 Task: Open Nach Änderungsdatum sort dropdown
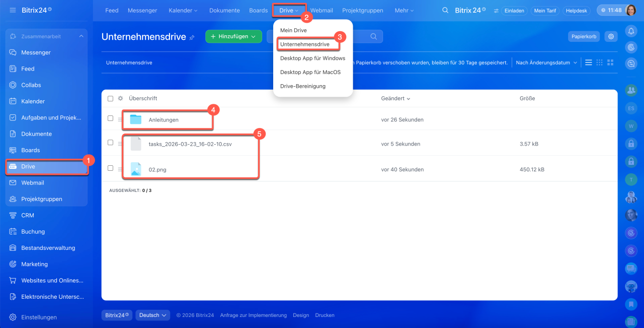[546, 62]
